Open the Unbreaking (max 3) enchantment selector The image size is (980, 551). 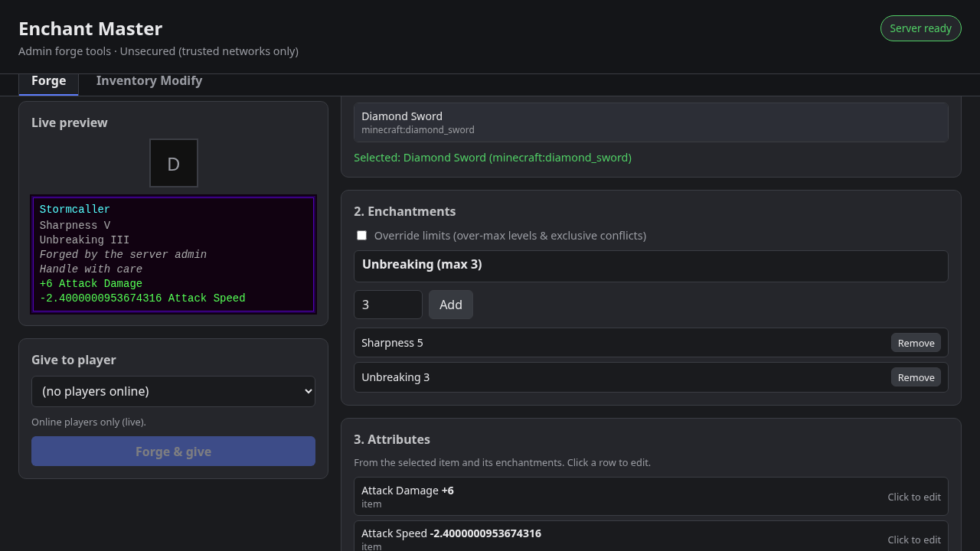click(651, 266)
